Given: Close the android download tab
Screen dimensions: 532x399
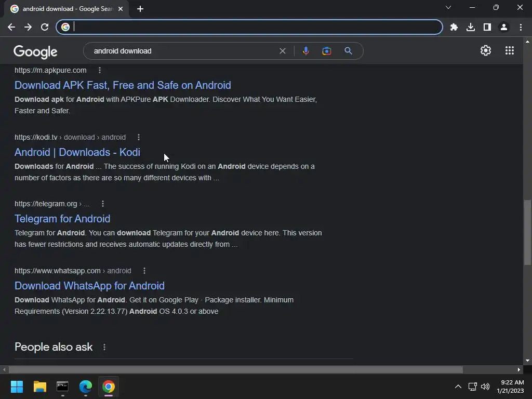Looking at the screenshot, I should tap(121, 9).
